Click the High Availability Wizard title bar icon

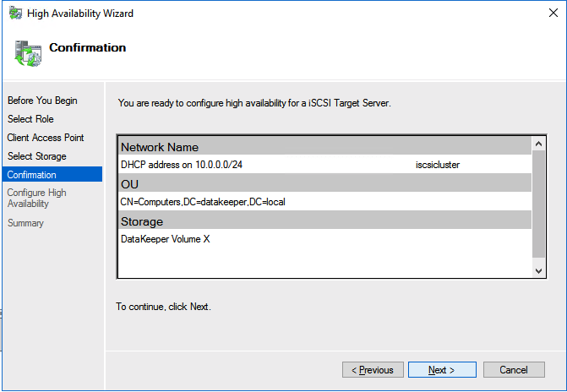[15, 14]
